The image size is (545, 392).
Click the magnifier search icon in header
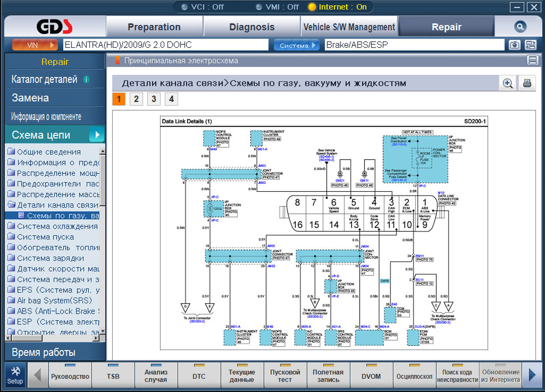pos(520,27)
